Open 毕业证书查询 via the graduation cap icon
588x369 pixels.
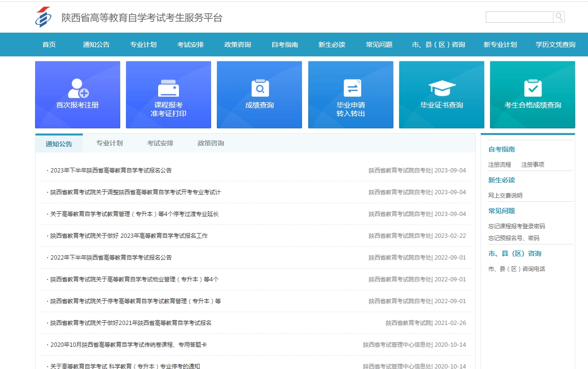click(441, 87)
